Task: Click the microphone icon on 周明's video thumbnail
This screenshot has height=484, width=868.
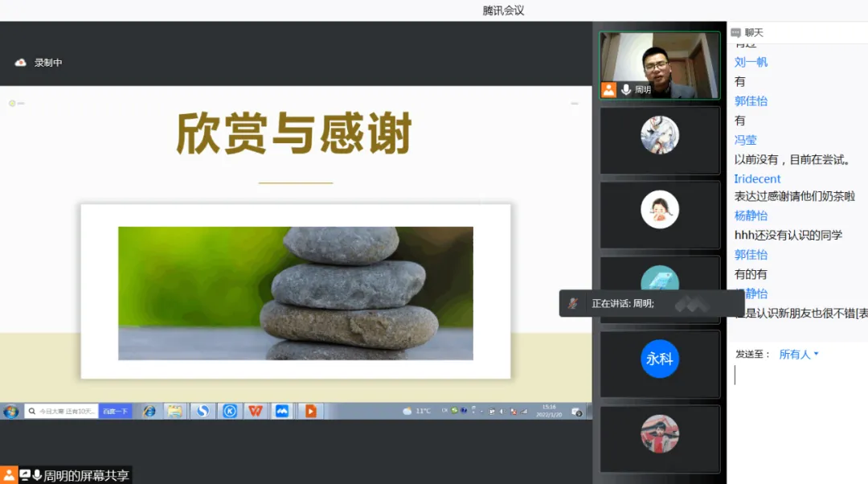Action: tap(627, 89)
